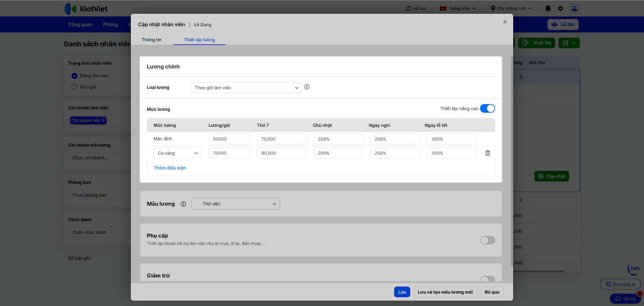
Task: Click info icon next to Loại lương
Action: 307,87
